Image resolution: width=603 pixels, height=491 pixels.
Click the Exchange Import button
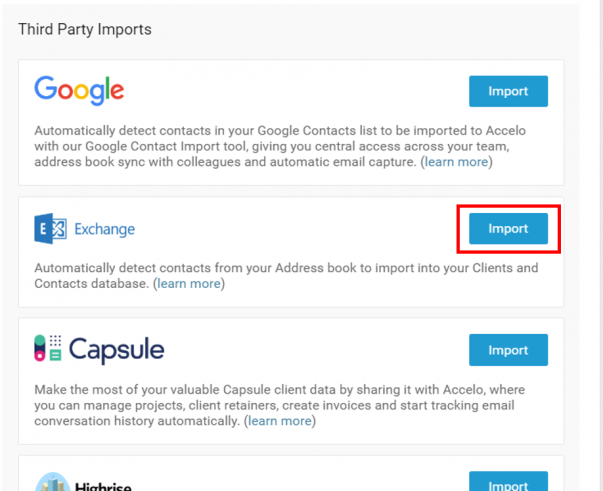point(508,228)
